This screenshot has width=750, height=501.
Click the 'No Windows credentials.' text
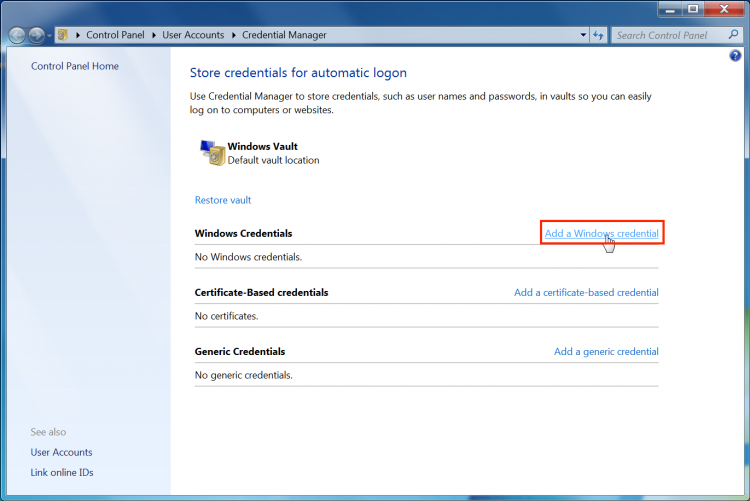point(248,257)
